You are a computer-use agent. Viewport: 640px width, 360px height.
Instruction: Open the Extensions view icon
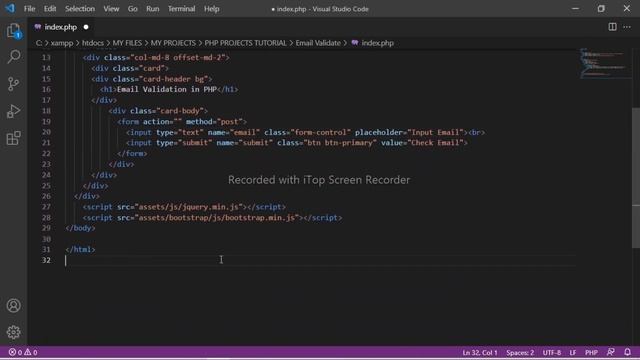coord(13,138)
